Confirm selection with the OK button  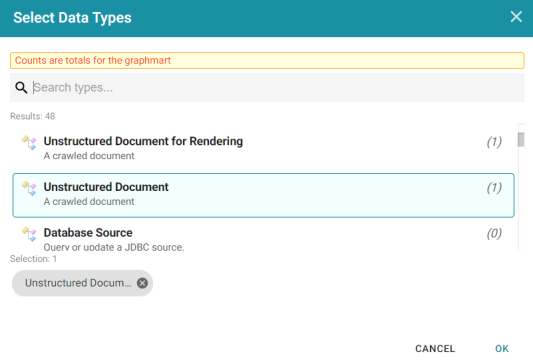coord(502,348)
